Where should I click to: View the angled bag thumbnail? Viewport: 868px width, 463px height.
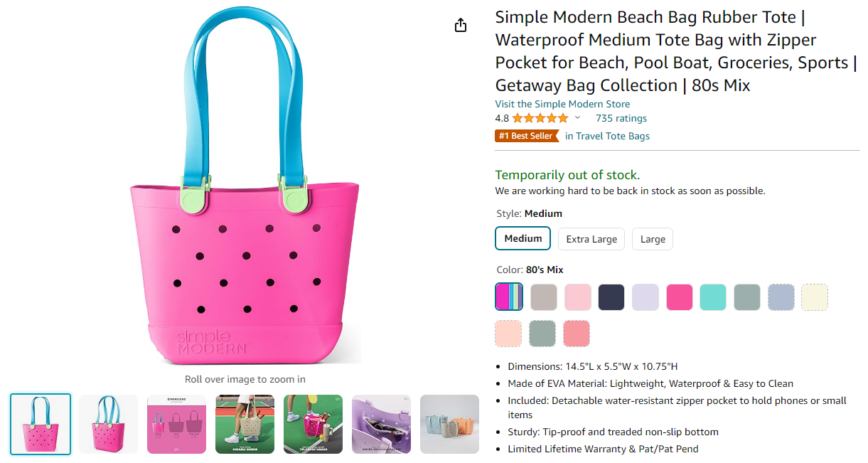(108, 424)
